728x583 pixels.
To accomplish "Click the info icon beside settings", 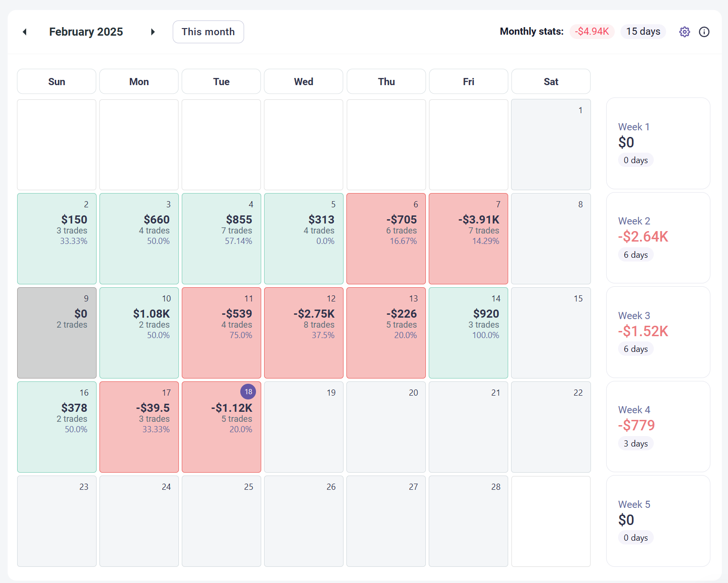I will (704, 31).
